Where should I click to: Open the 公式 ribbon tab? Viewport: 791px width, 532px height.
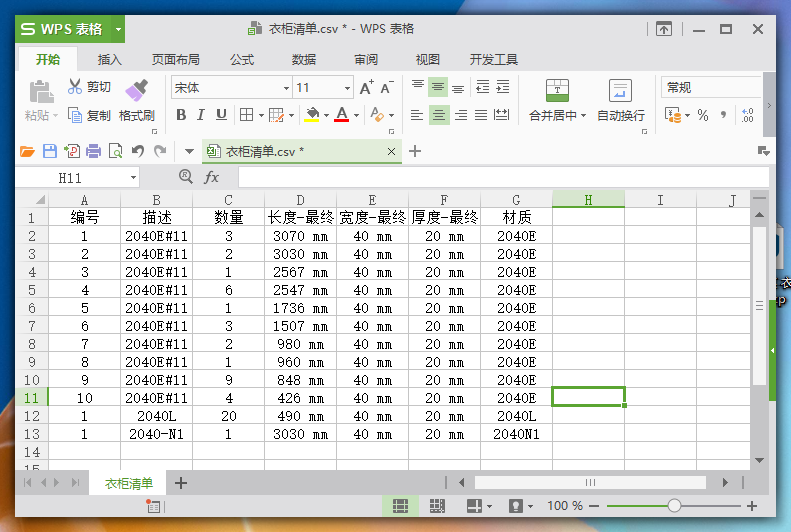coord(242,59)
